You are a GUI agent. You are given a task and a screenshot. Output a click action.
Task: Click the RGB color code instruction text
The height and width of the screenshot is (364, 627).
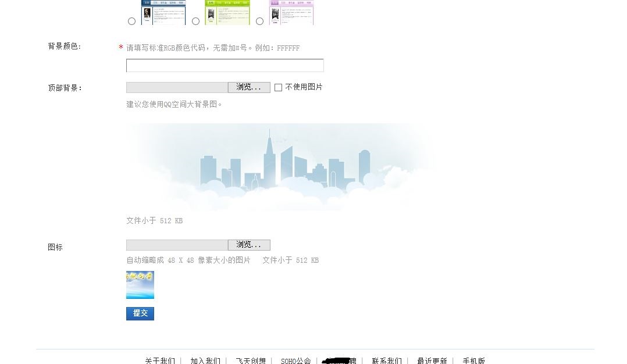click(213, 48)
